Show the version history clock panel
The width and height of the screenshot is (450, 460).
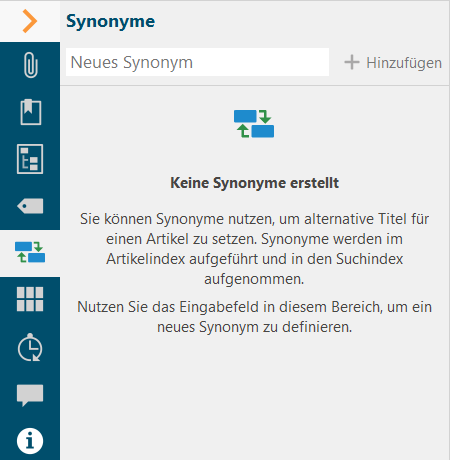[x=30, y=347]
